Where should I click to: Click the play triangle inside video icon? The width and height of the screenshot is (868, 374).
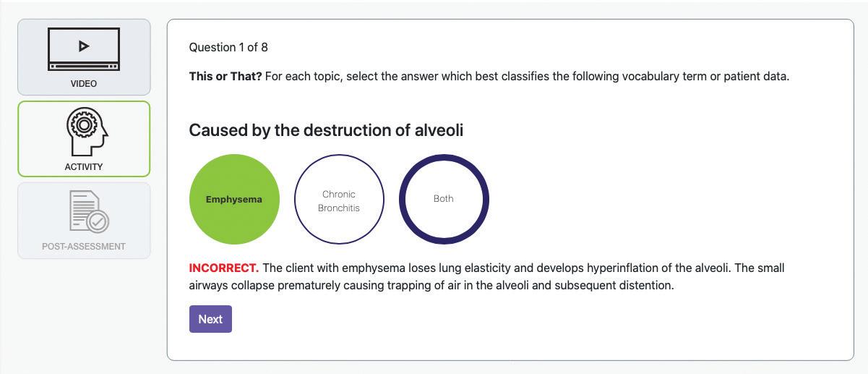[x=84, y=46]
